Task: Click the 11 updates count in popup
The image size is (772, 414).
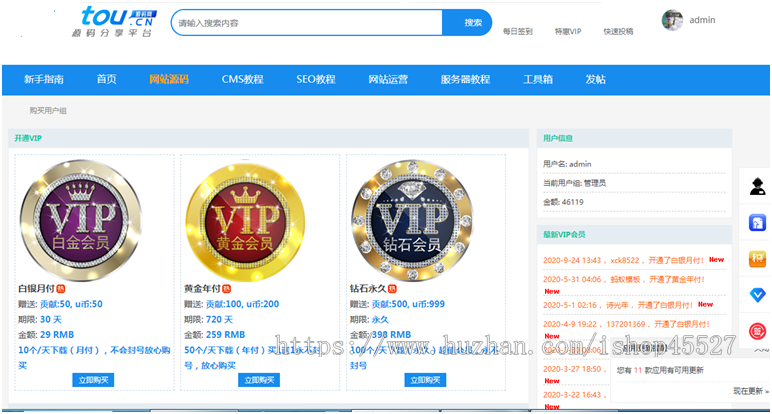Action: (x=638, y=370)
